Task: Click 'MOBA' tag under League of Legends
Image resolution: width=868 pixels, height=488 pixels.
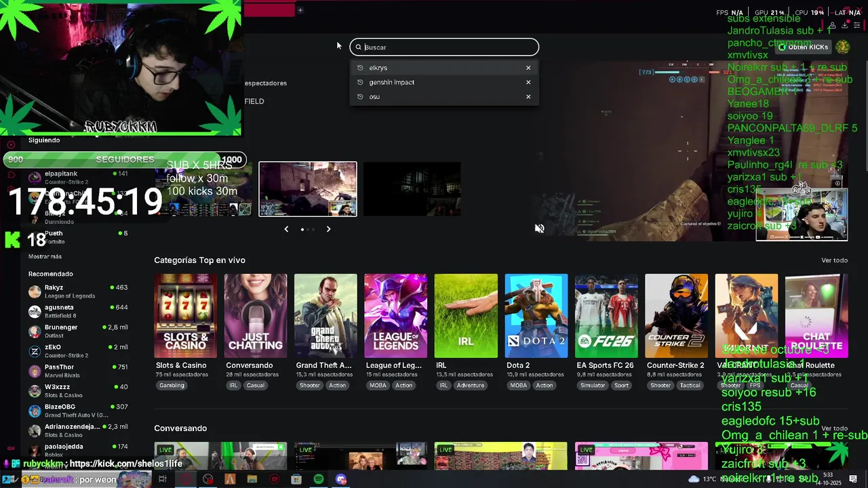Action: [x=378, y=386]
